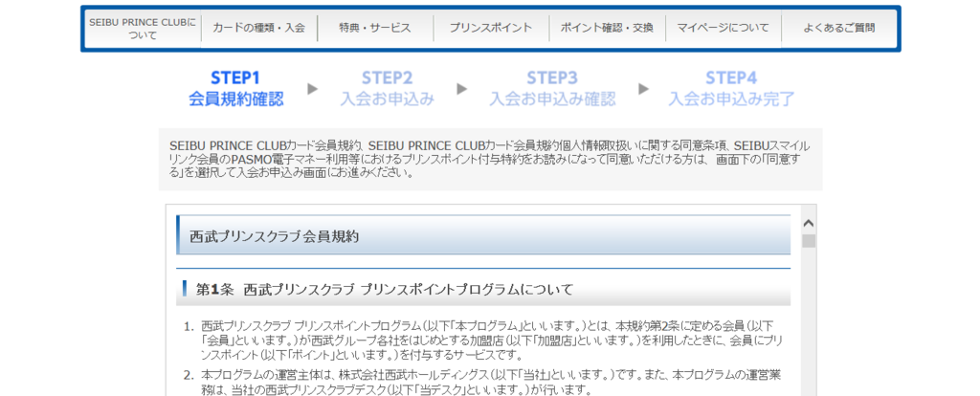Screen dimensions: 980x396
Task: Click the STEP4 入会お申込み完了 step
Action: 731,89
